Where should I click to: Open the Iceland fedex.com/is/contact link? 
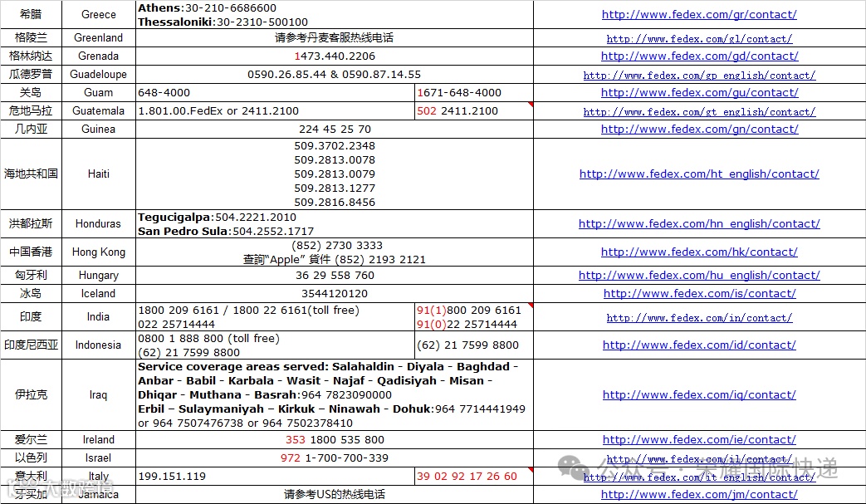click(x=699, y=294)
